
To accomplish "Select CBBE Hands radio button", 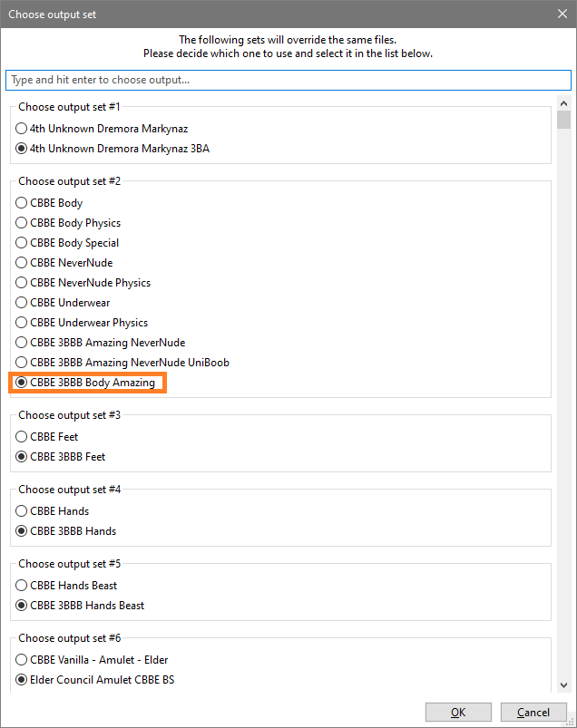I will 52,511.
